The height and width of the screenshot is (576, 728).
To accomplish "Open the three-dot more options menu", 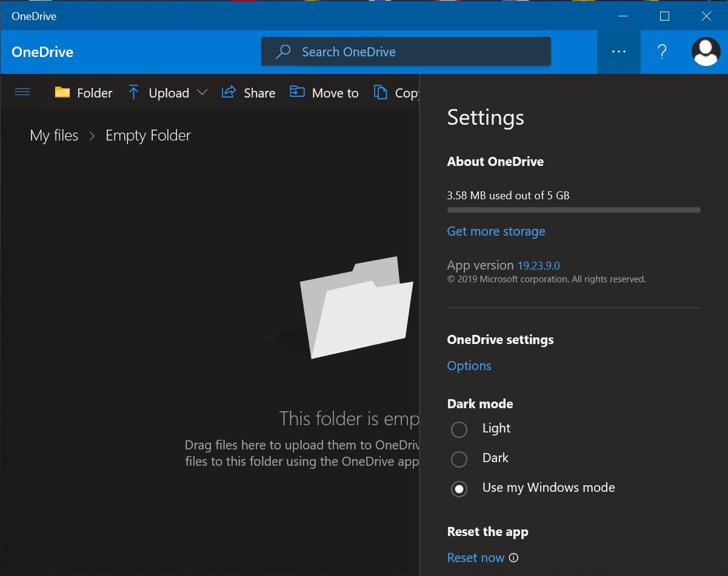I will click(619, 52).
